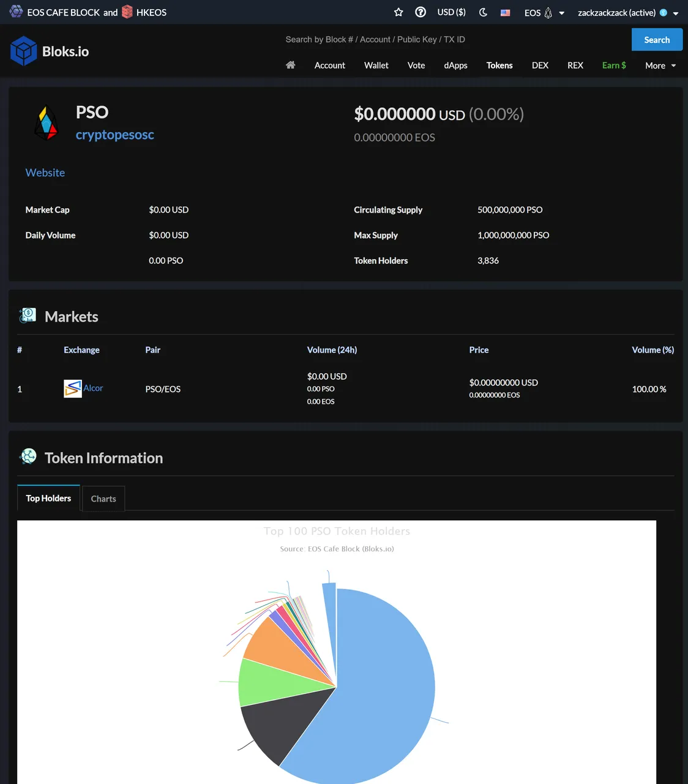The height and width of the screenshot is (784, 688).
Task: Click the 500,000,000 PSO circulating supply value
Action: (510, 209)
